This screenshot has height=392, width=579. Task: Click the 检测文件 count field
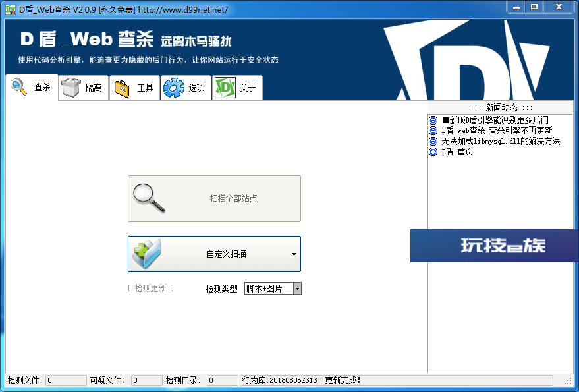[66, 380]
